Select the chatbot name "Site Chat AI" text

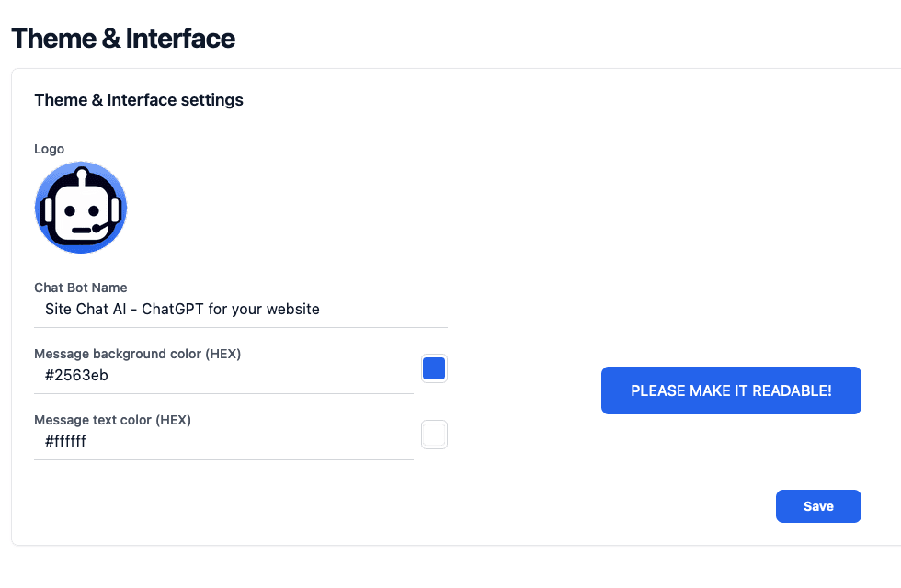tap(181, 309)
